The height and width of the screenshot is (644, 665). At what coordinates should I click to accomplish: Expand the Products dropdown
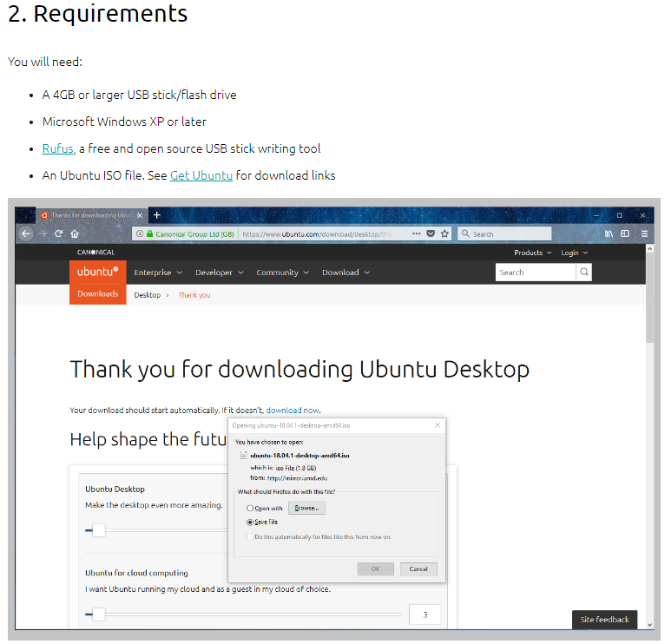coord(533,253)
